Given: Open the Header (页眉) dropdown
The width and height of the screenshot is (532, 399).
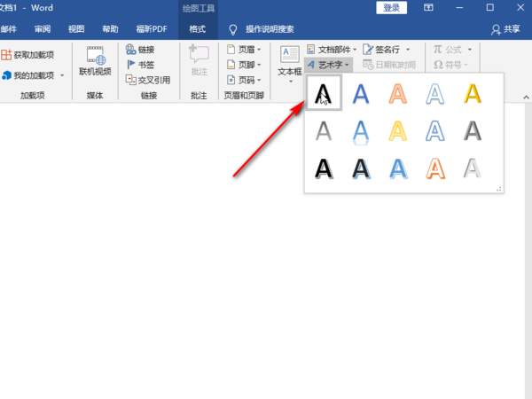Looking at the screenshot, I should [244, 50].
